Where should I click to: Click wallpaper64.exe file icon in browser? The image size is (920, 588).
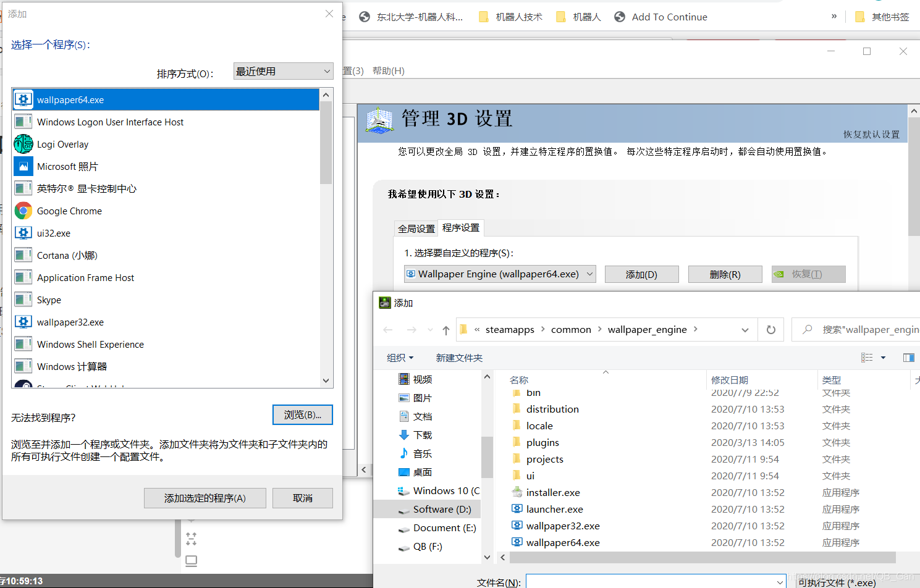[517, 542]
